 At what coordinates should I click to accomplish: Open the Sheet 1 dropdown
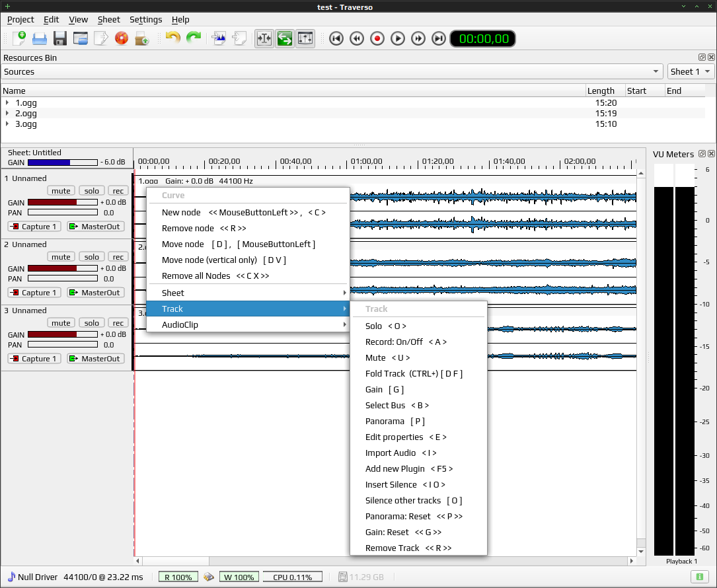coord(691,72)
